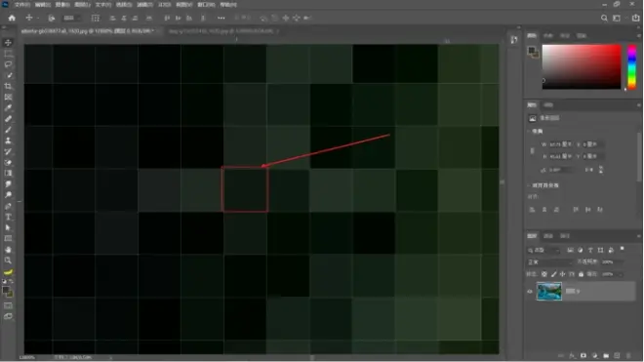Toggle layer visibility eye icon
The width and height of the screenshot is (644, 362).
click(530, 292)
